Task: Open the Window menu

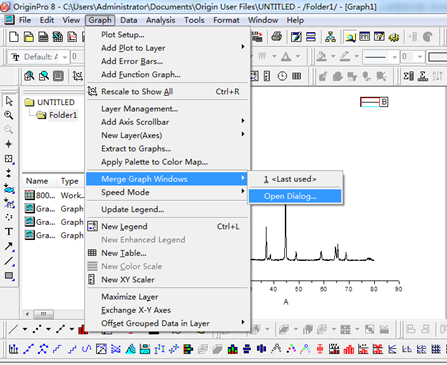Action: pyautogui.click(x=263, y=20)
